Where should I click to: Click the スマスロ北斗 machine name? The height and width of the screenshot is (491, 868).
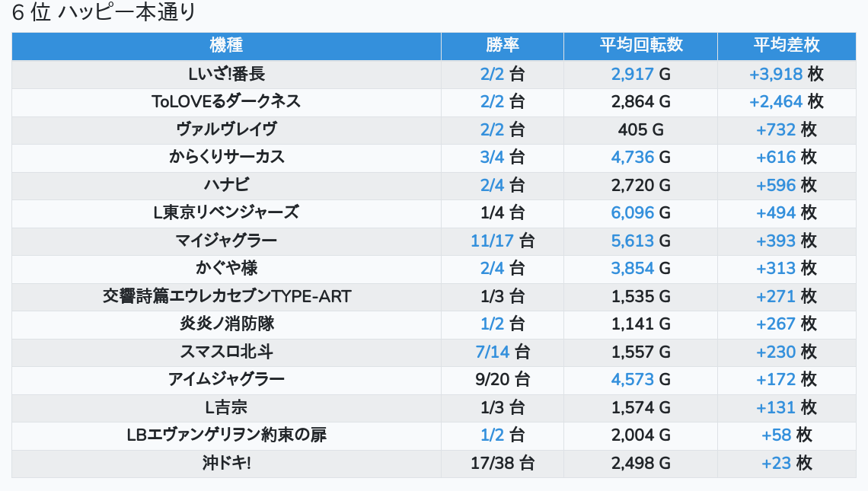226,352
